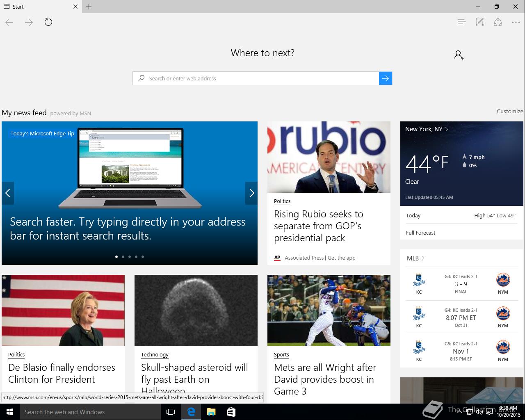Viewport: 525px width, 420px height.
Task: Click KC Royals logo in G3 row
Action: click(x=419, y=280)
